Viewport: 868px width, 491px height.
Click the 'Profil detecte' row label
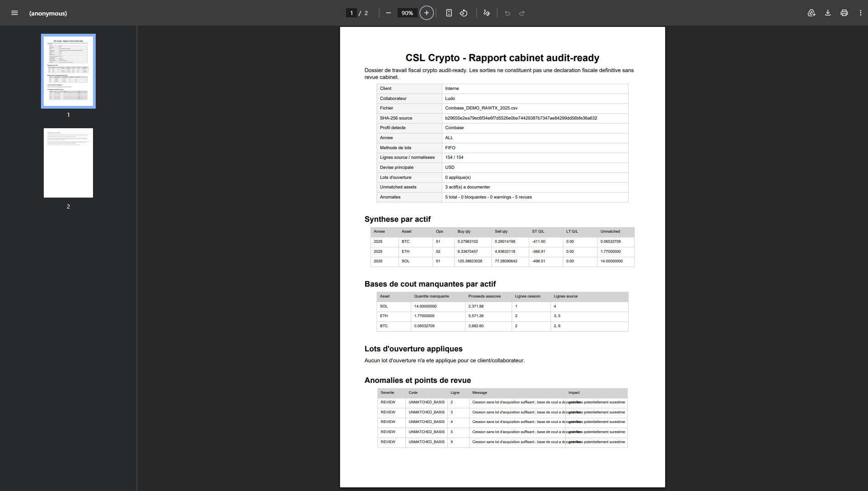pos(393,128)
